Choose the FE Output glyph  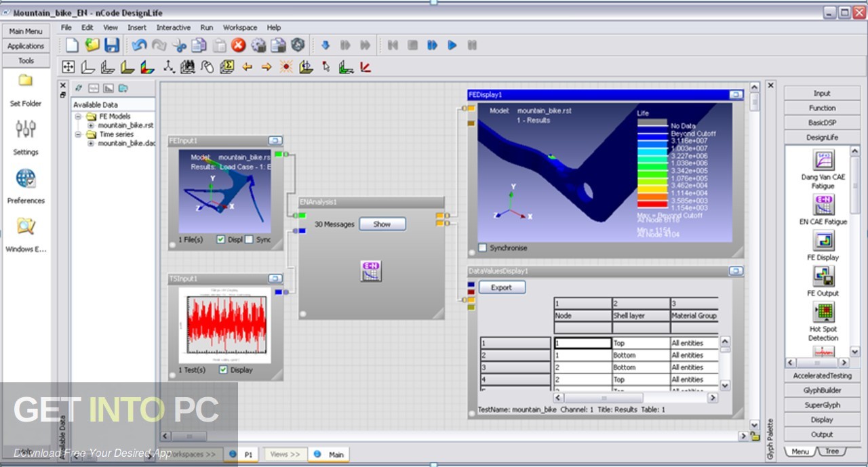click(x=823, y=276)
